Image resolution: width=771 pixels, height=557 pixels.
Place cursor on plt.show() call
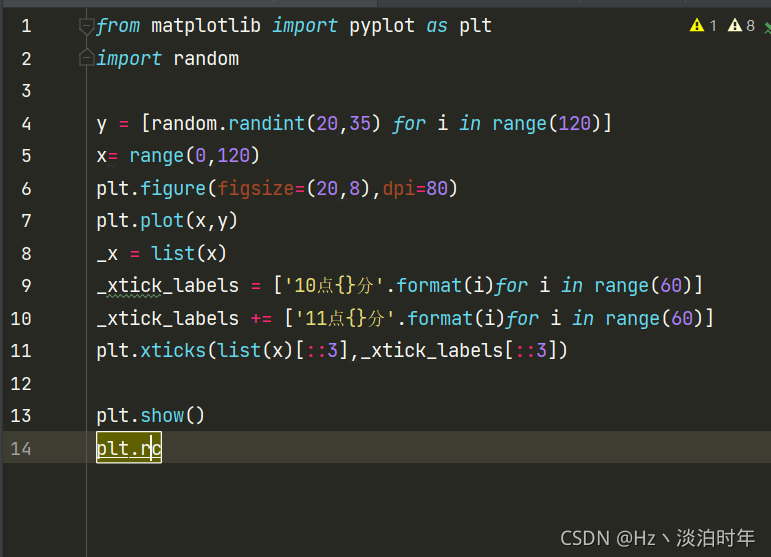[150, 416]
